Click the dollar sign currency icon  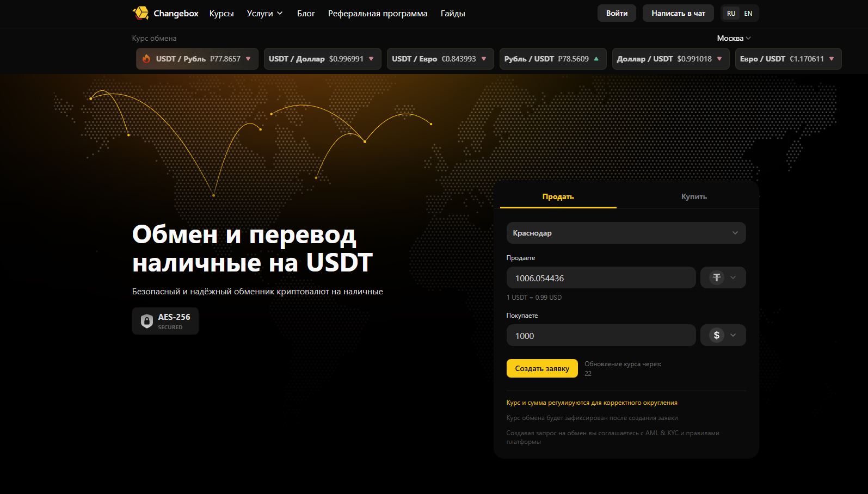(717, 335)
